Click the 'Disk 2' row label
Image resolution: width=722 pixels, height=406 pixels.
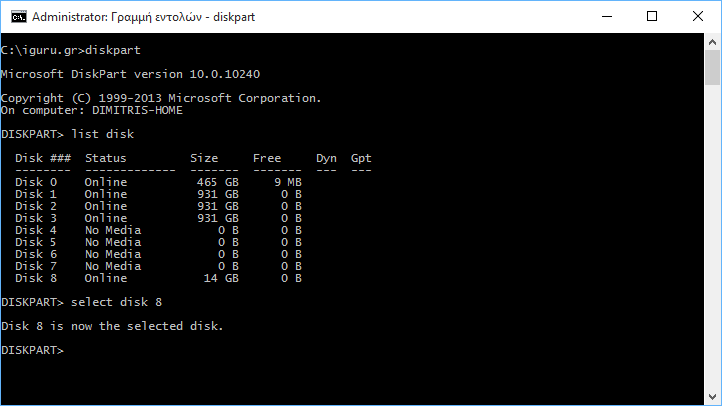[36, 206]
